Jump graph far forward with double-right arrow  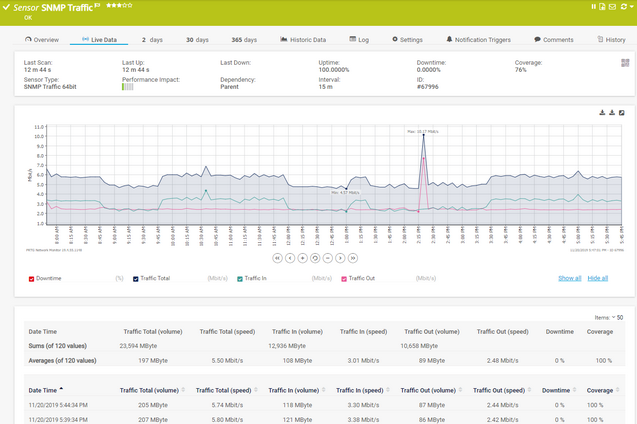click(x=353, y=258)
